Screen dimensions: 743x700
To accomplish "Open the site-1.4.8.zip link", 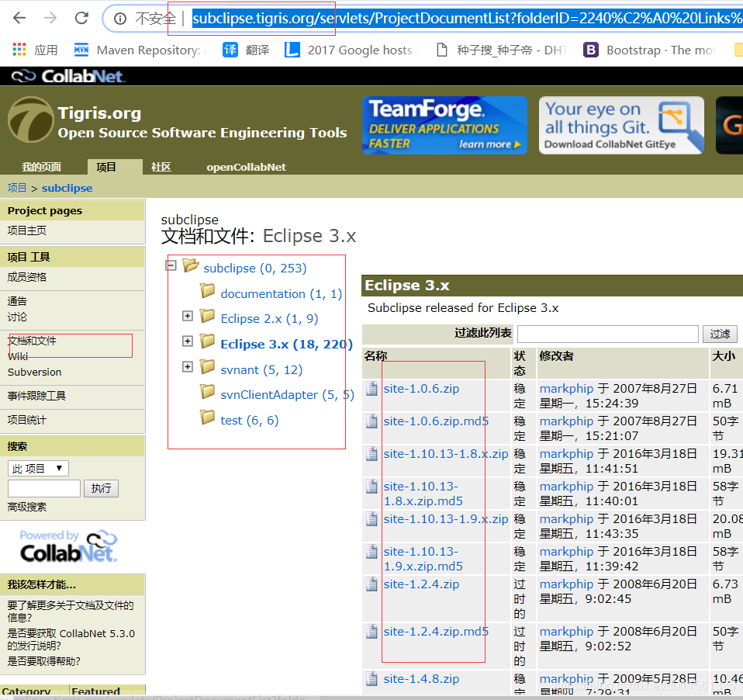I will pyautogui.click(x=421, y=679).
